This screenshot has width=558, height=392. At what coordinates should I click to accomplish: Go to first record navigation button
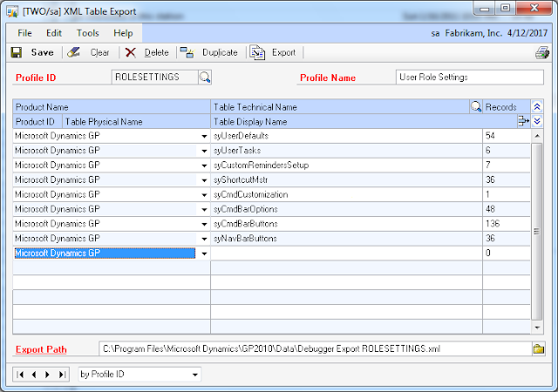pyautogui.click(x=20, y=375)
